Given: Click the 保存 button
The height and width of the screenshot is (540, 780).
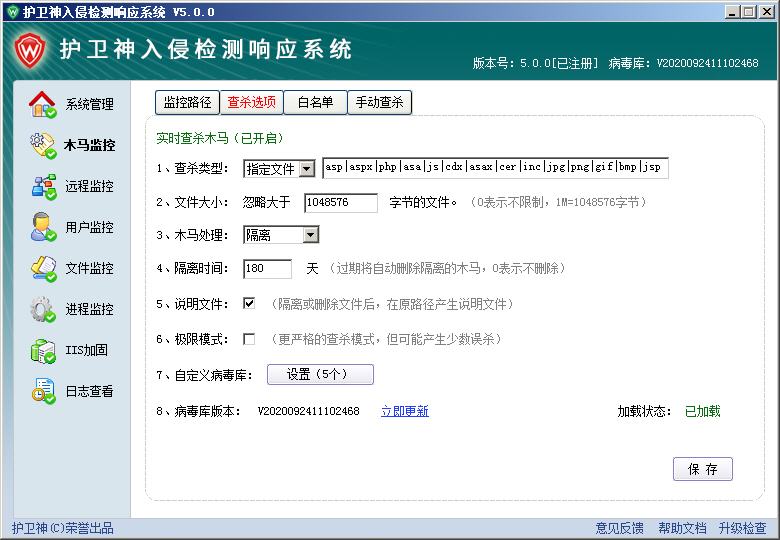Looking at the screenshot, I should point(703,469).
